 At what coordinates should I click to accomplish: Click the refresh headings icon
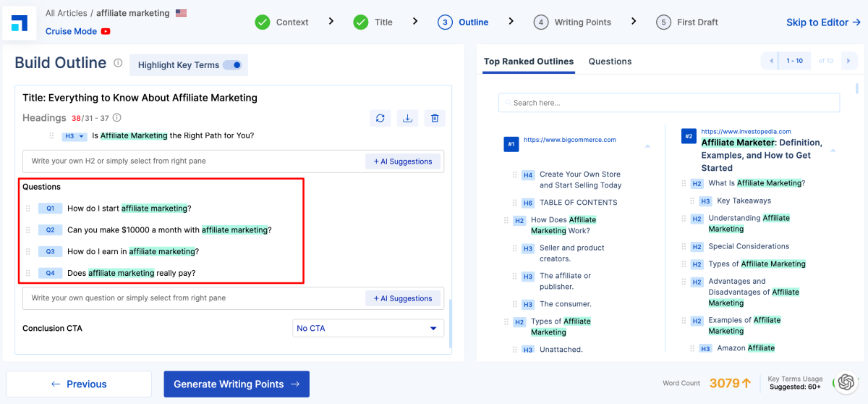pyautogui.click(x=380, y=118)
